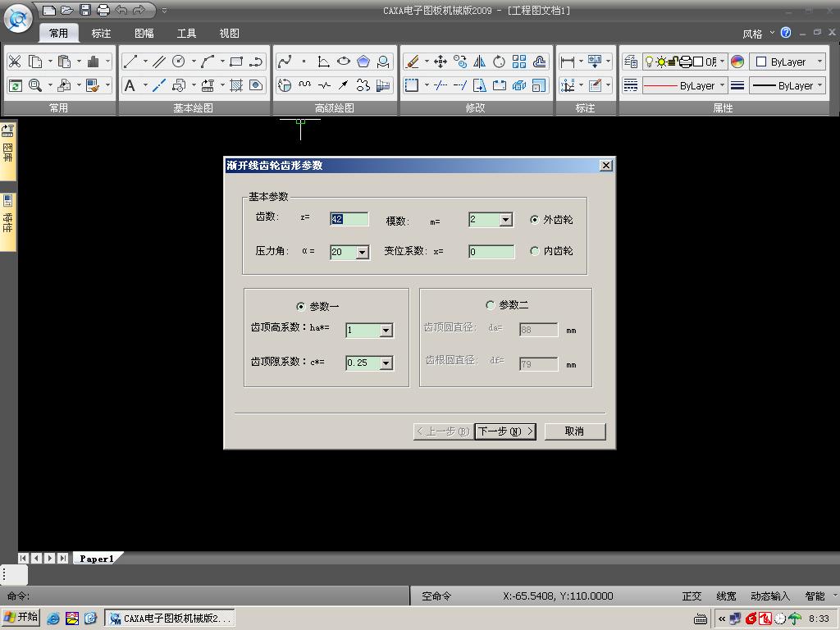Choose the Polygon pentagon tool
Screen dimensions: 840x630
(363, 62)
